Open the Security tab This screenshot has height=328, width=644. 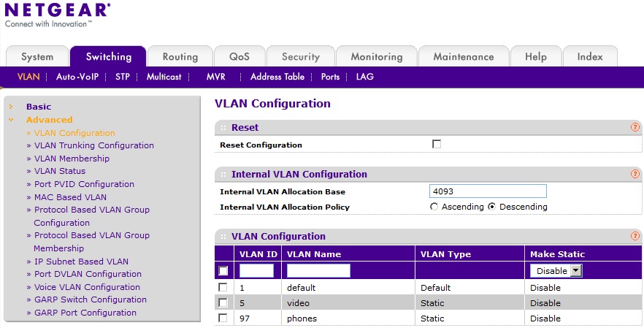(x=301, y=57)
